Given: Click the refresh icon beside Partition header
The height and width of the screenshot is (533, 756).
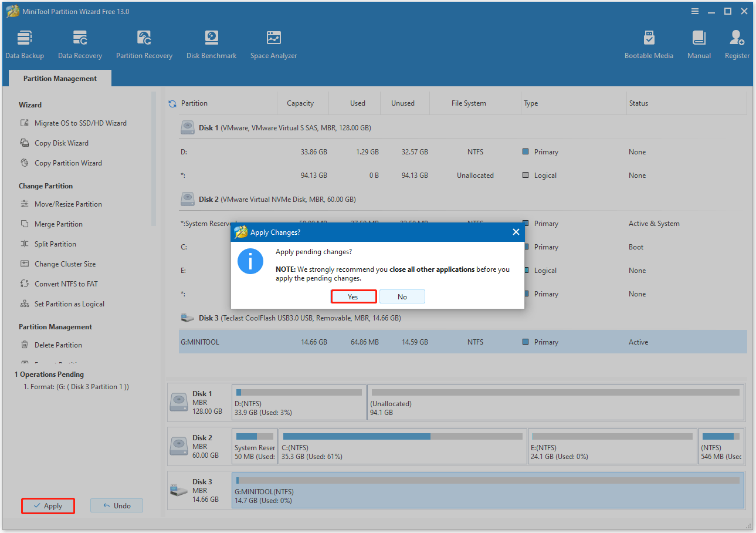Looking at the screenshot, I should (x=172, y=104).
